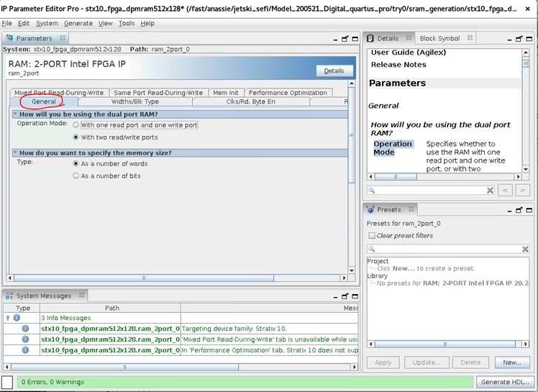The height and width of the screenshot is (392, 538).
Task: Detach the System Messages panel
Action: pyautogui.click(x=345, y=296)
